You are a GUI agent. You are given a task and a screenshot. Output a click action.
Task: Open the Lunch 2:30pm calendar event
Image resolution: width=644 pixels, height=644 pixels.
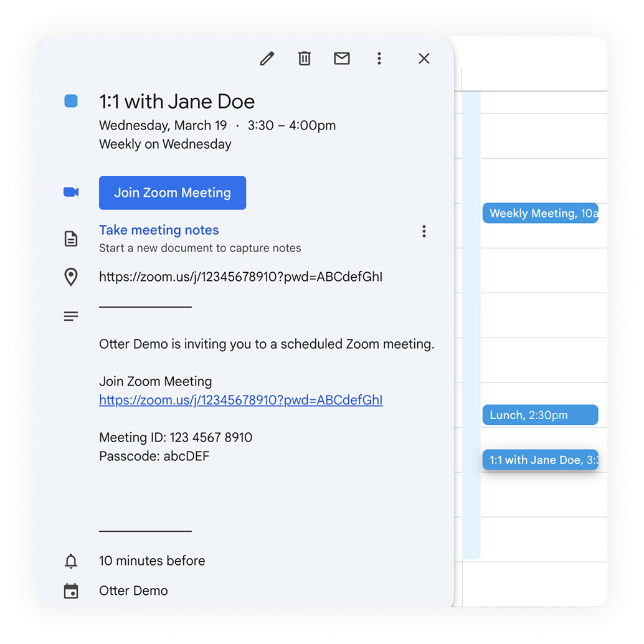tap(540, 415)
